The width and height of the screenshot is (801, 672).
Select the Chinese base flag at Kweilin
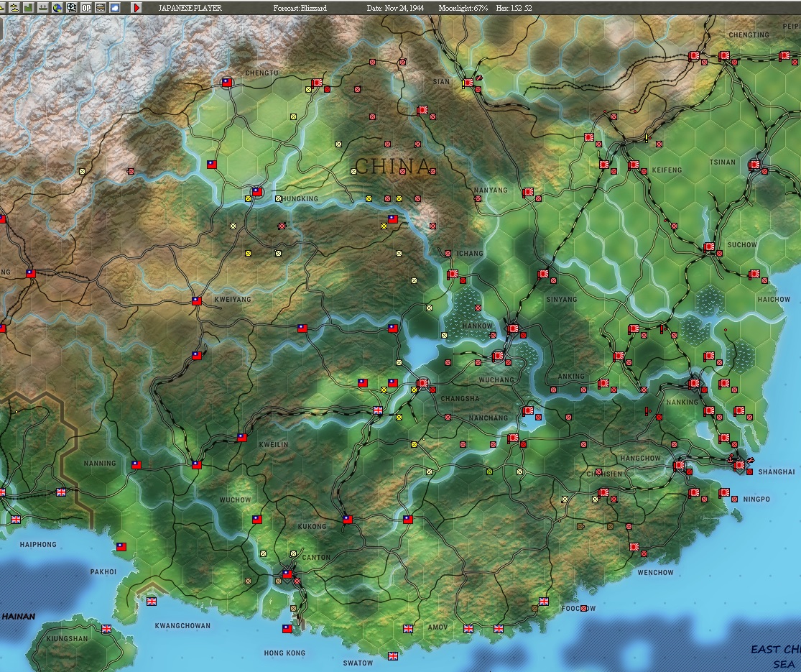241,438
